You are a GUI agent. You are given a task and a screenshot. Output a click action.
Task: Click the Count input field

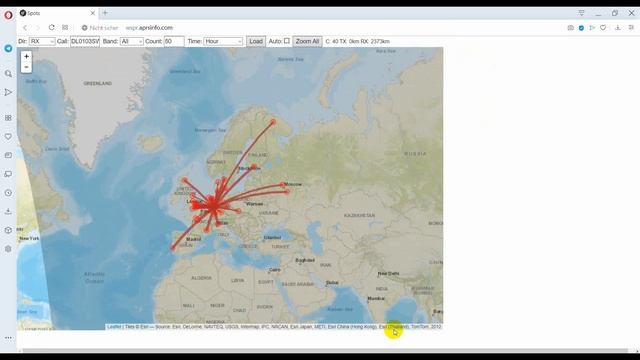[x=174, y=41]
